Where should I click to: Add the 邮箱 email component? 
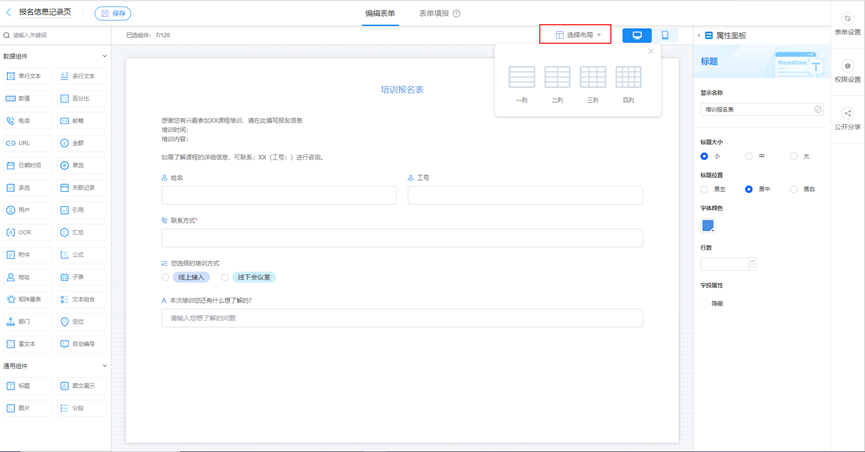pos(82,121)
